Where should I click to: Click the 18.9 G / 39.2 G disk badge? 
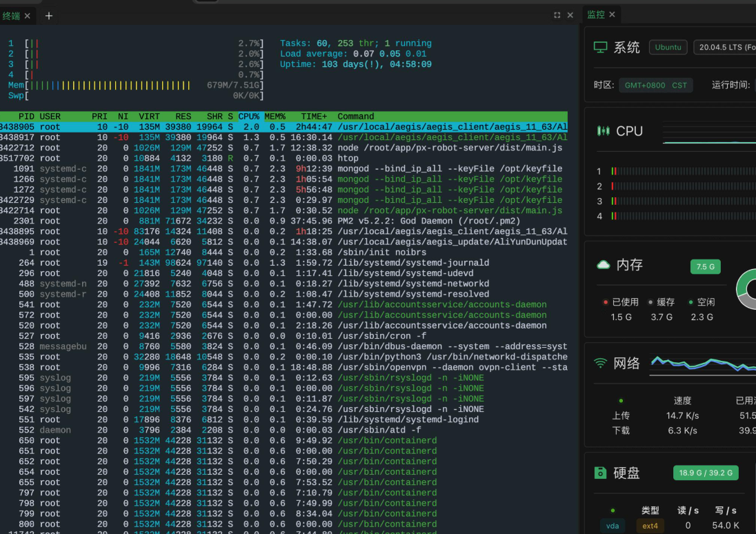coord(706,473)
